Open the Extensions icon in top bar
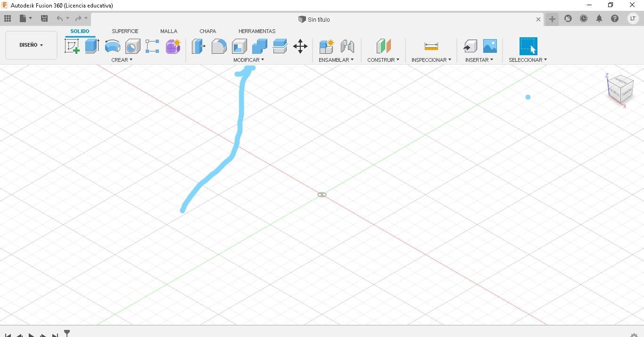The width and height of the screenshot is (644, 337). (x=568, y=18)
